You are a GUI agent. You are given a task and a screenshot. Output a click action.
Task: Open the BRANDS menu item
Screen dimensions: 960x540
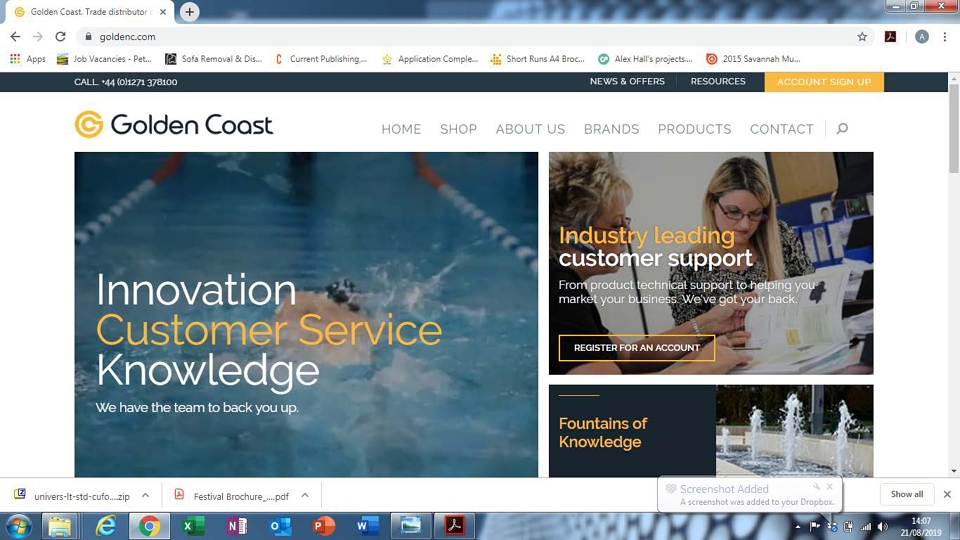click(611, 129)
